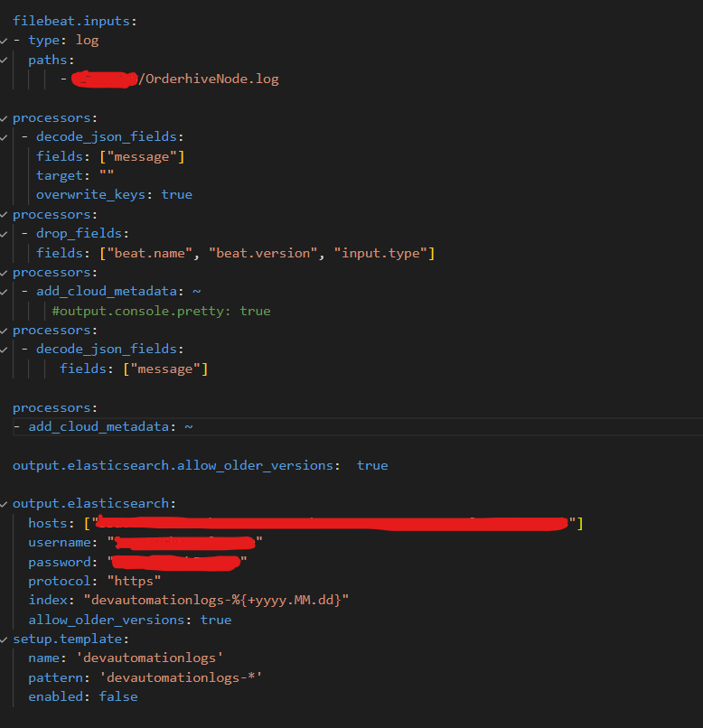
Task: Click the indented 'allow_older_versions' key under index
Action: tap(107, 620)
